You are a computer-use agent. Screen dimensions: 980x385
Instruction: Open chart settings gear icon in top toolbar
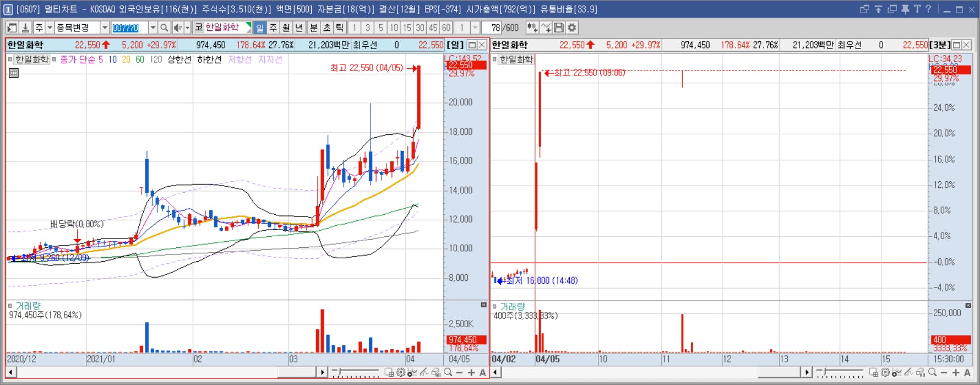(x=572, y=28)
